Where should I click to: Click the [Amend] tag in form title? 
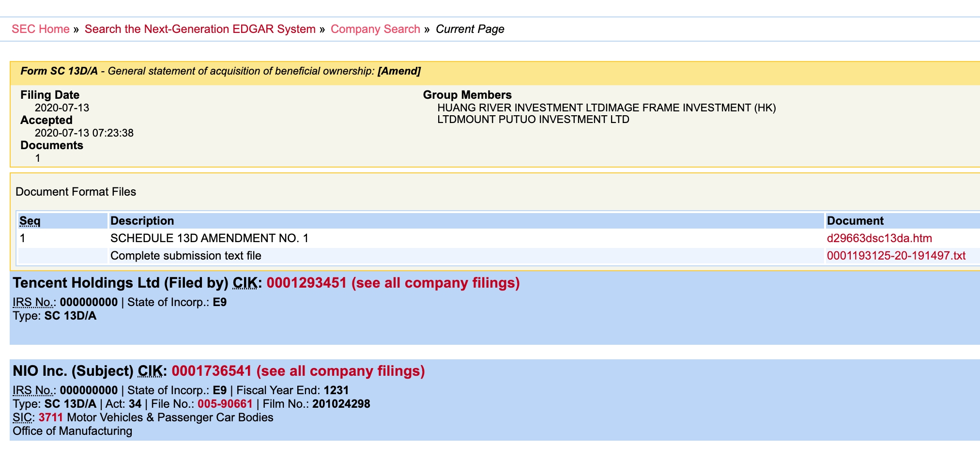click(x=399, y=71)
